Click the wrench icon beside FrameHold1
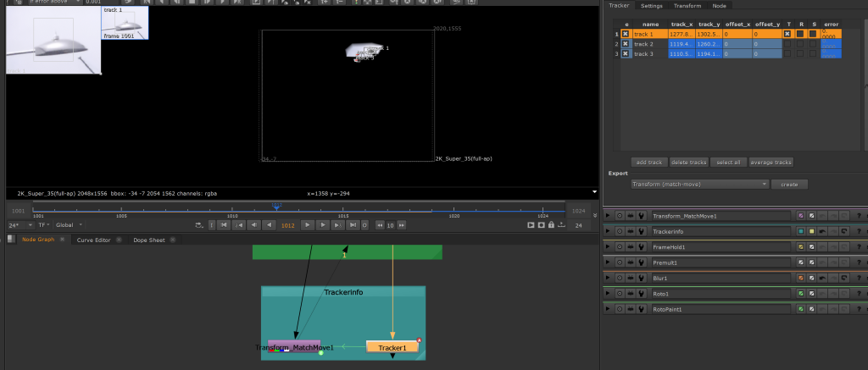The height and width of the screenshot is (370, 868). pyautogui.click(x=643, y=246)
